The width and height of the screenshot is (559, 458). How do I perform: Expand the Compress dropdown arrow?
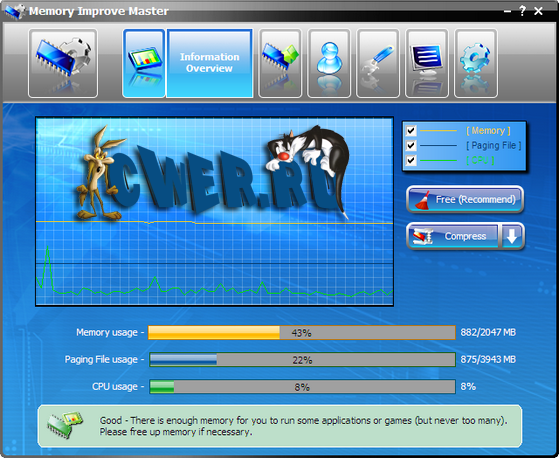click(x=512, y=236)
